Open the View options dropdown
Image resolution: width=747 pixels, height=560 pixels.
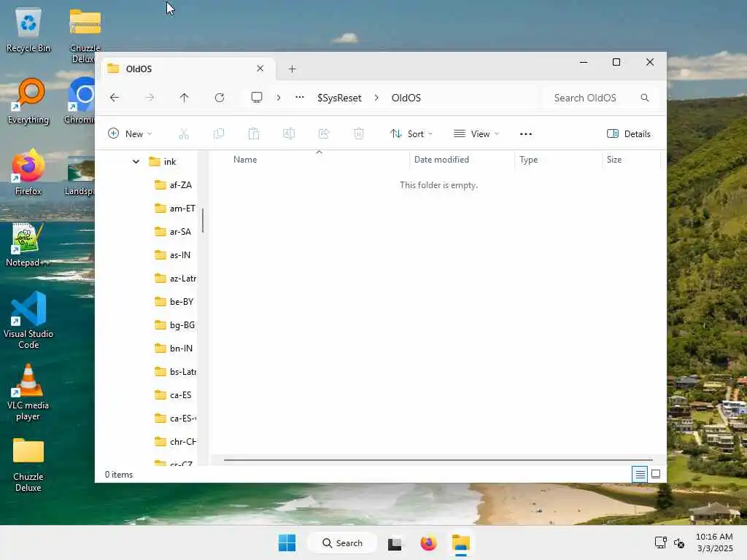click(476, 134)
